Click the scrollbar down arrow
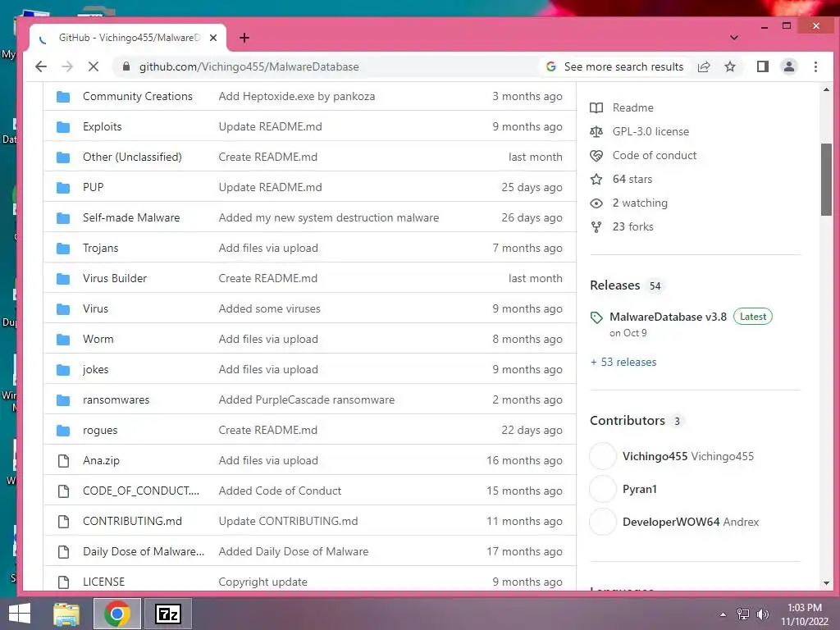Image resolution: width=840 pixels, height=630 pixels. click(826, 583)
